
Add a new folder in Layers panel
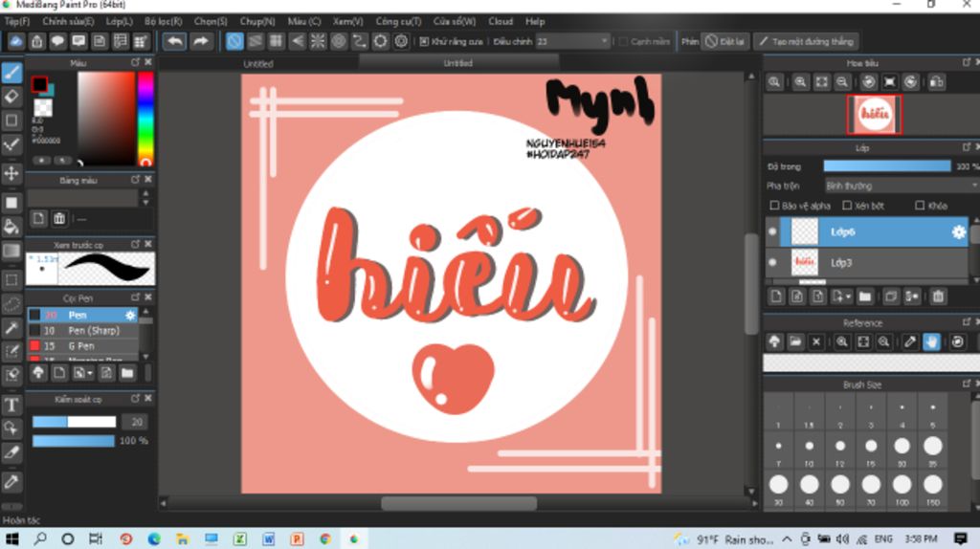point(865,296)
